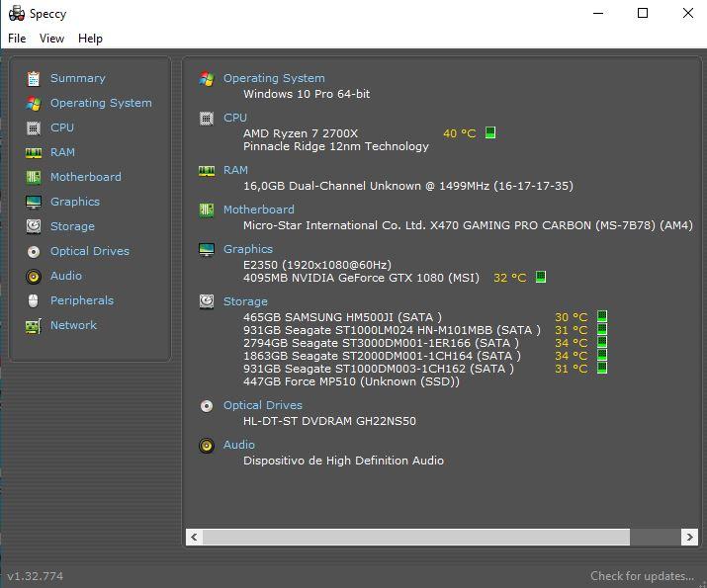The height and width of the screenshot is (588, 707).
Task: Click the horizontal scrollbar right arrow
Action: (689, 537)
